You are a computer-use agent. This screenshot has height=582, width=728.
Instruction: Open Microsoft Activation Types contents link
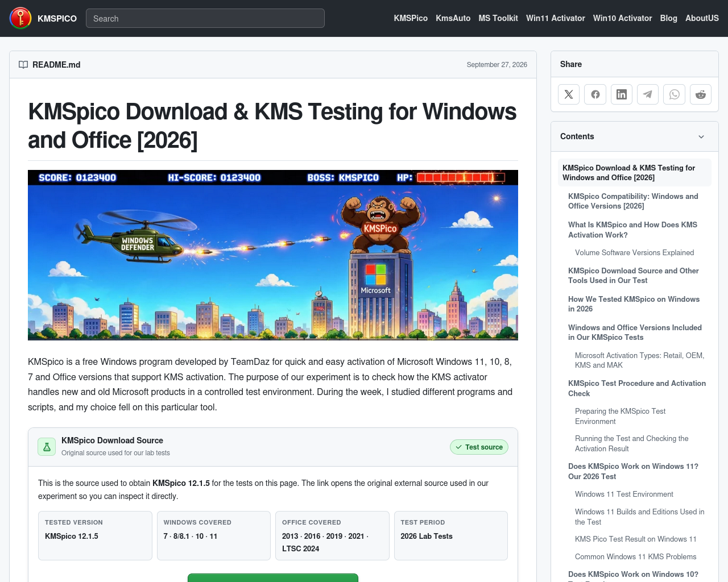(x=640, y=360)
